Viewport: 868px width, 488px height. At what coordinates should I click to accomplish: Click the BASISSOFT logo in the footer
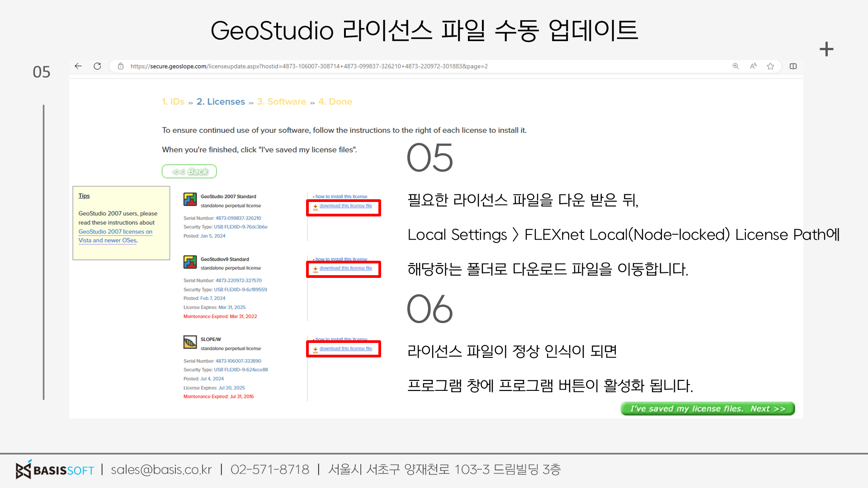pyautogui.click(x=55, y=470)
